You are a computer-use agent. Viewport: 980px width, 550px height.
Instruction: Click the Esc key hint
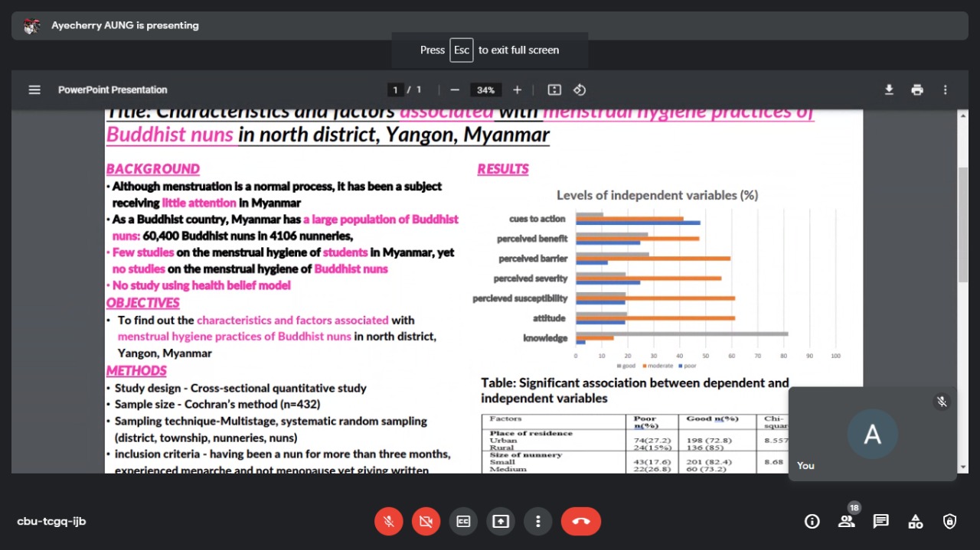(462, 50)
